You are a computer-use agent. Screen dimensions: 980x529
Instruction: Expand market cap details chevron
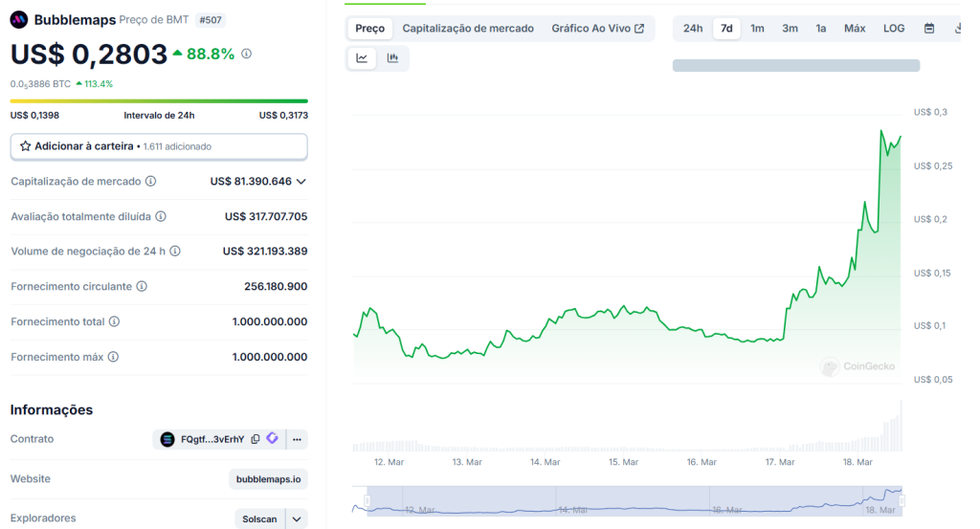point(301,181)
